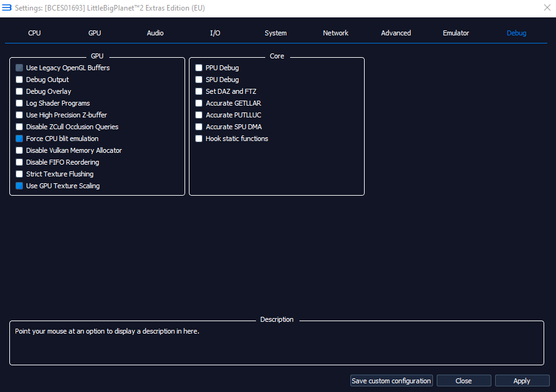Click the Settings window title text

[x=110, y=8]
